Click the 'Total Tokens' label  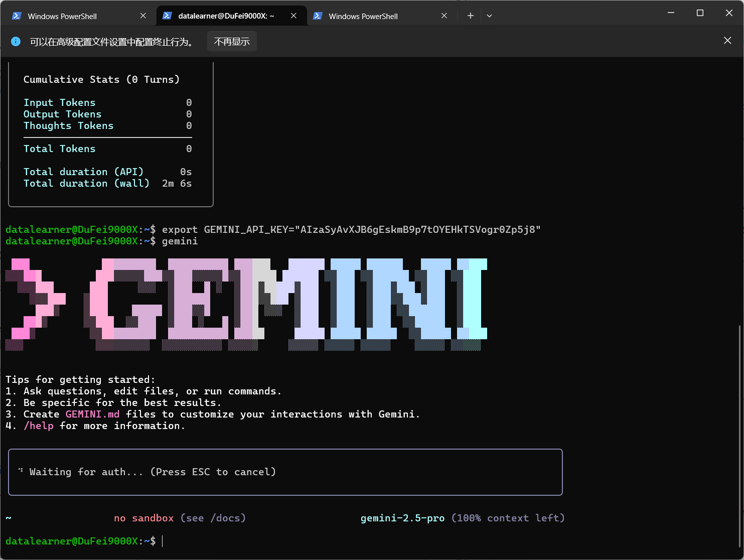(59, 149)
